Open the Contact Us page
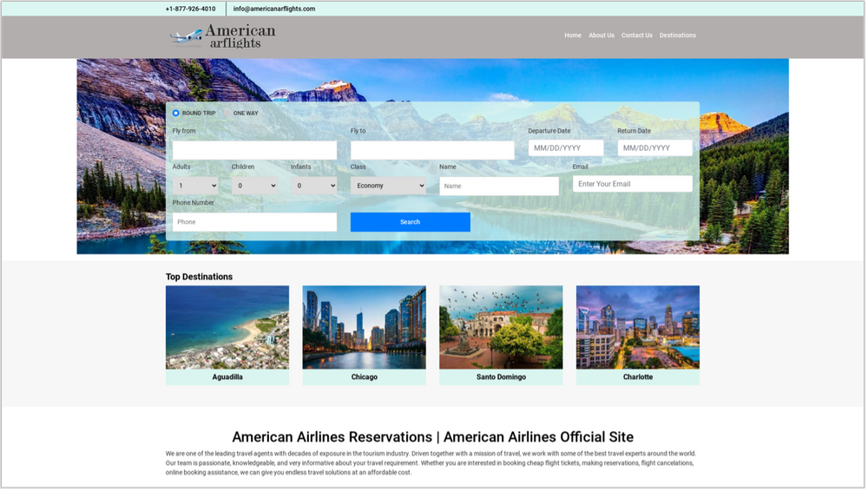Viewport: 868px width, 491px height. pos(638,36)
